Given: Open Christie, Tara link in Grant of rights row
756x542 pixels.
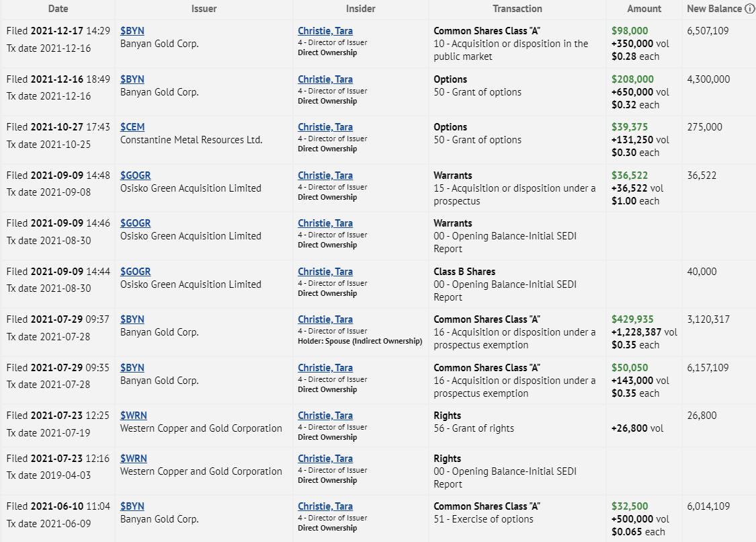Looking at the screenshot, I should (x=325, y=415).
